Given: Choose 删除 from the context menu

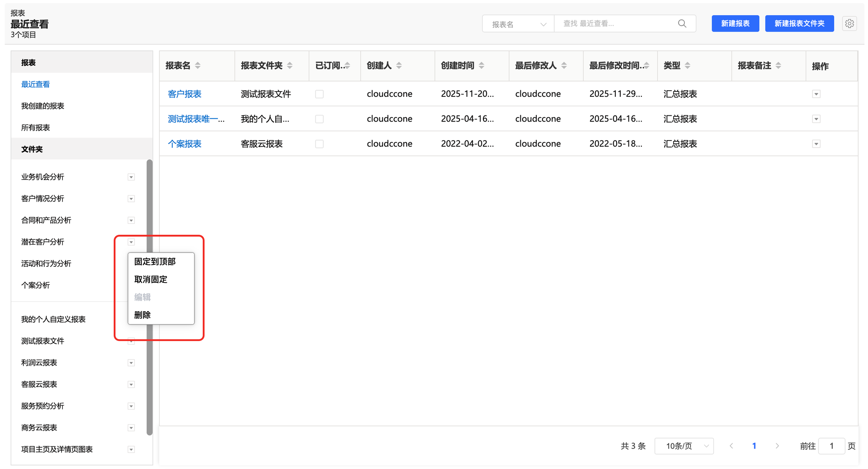Looking at the screenshot, I should point(142,315).
